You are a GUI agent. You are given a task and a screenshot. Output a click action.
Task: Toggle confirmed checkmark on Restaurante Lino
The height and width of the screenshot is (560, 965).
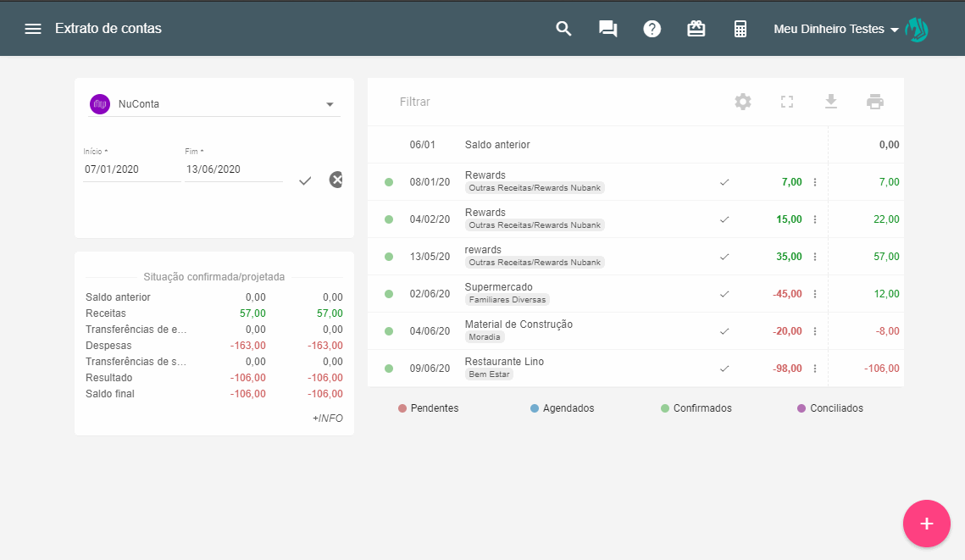[x=724, y=369]
